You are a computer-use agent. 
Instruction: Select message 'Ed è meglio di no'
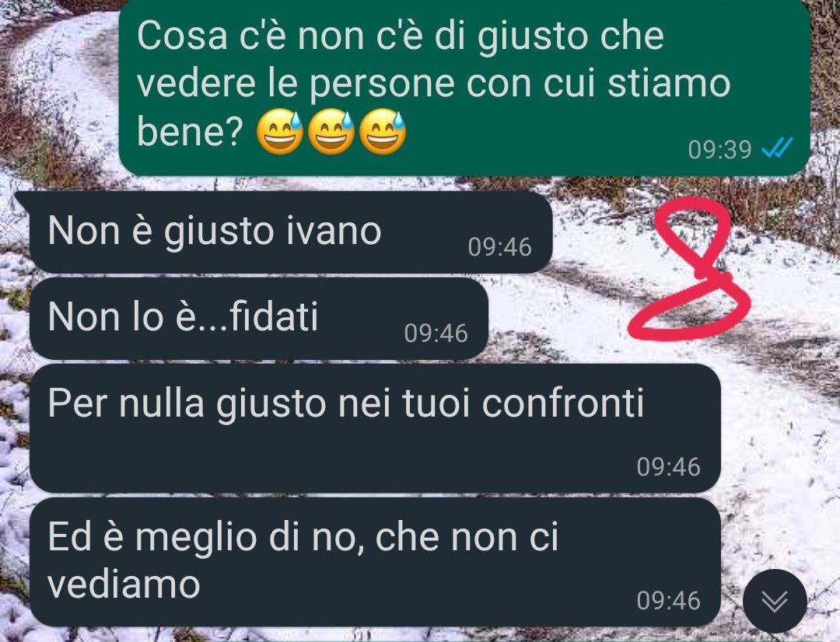(375, 562)
